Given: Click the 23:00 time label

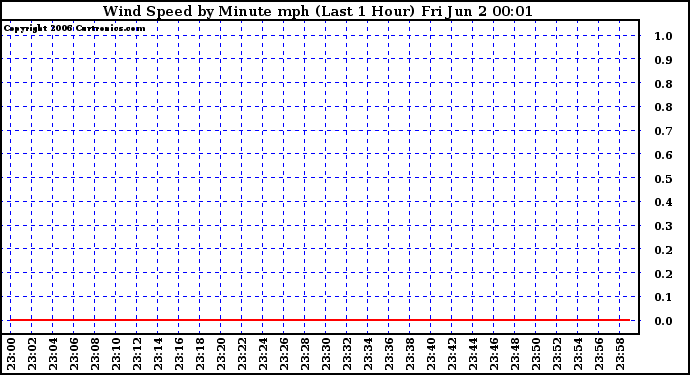Looking at the screenshot, I should point(11,354).
